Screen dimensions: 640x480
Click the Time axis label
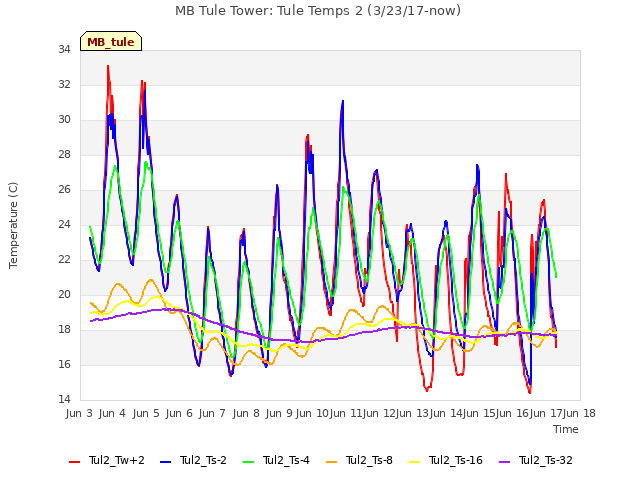[566, 429]
